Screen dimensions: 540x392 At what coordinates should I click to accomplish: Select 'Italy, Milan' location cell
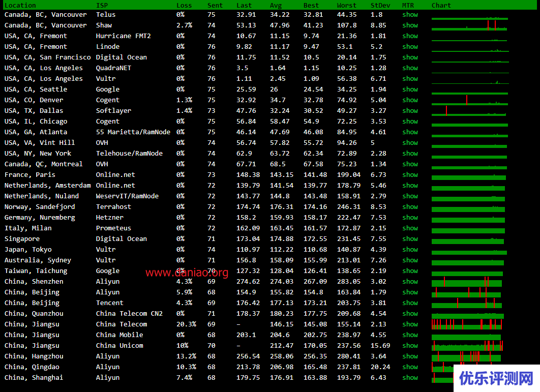(28, 228)
